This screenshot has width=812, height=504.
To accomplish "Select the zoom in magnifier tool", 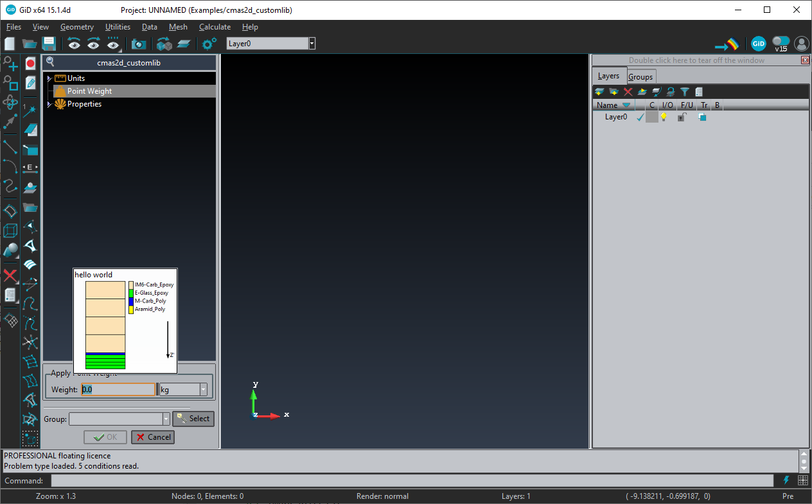I will (x=10, y=64).
